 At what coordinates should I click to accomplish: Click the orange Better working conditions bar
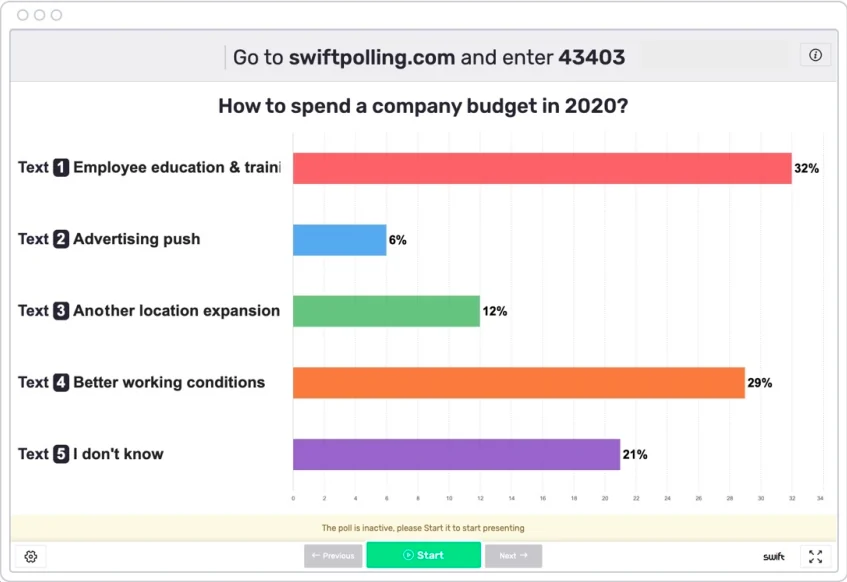coord(518,383)
